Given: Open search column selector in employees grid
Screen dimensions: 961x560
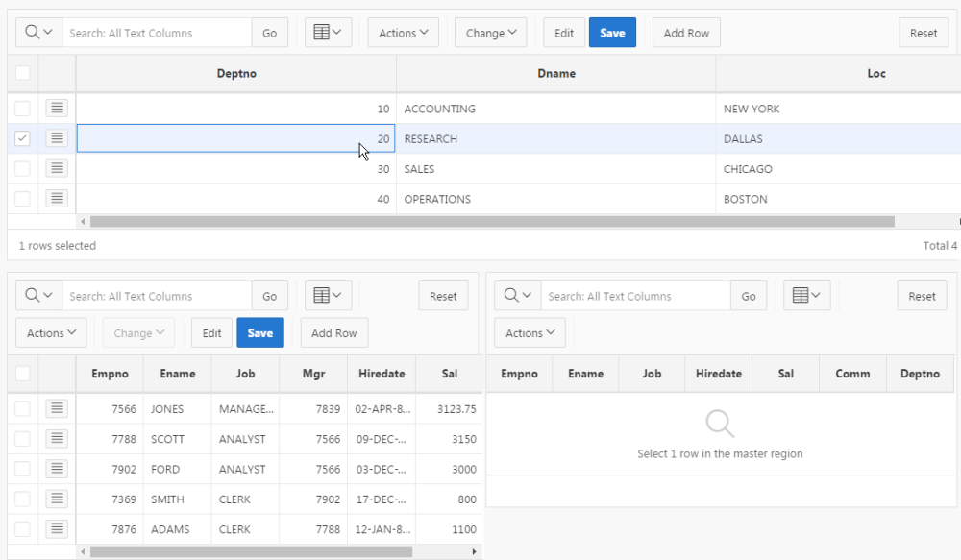Looking at the screenshot, I should [38, 296].
